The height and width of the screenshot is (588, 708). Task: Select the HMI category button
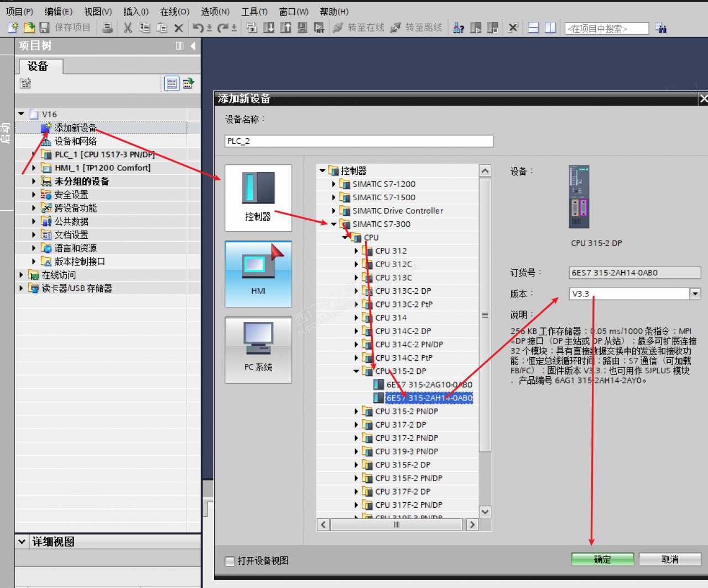tap(258, 274)
